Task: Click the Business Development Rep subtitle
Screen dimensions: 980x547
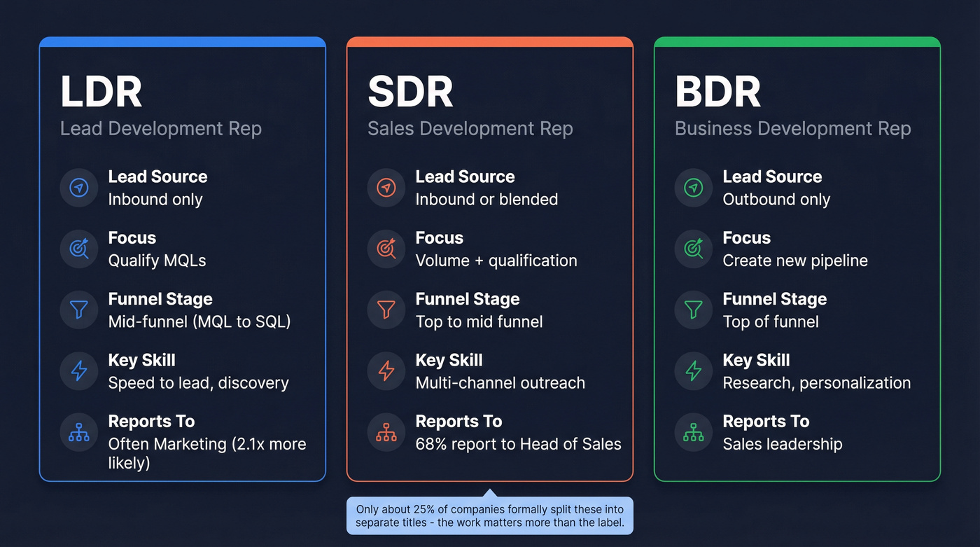Action: 792,128
